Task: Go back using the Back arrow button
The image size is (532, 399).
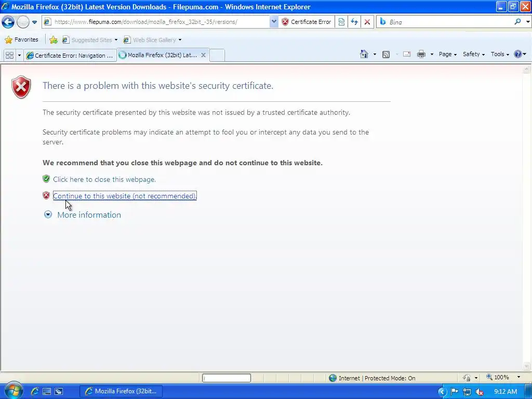Action: [x=8, y=22]
